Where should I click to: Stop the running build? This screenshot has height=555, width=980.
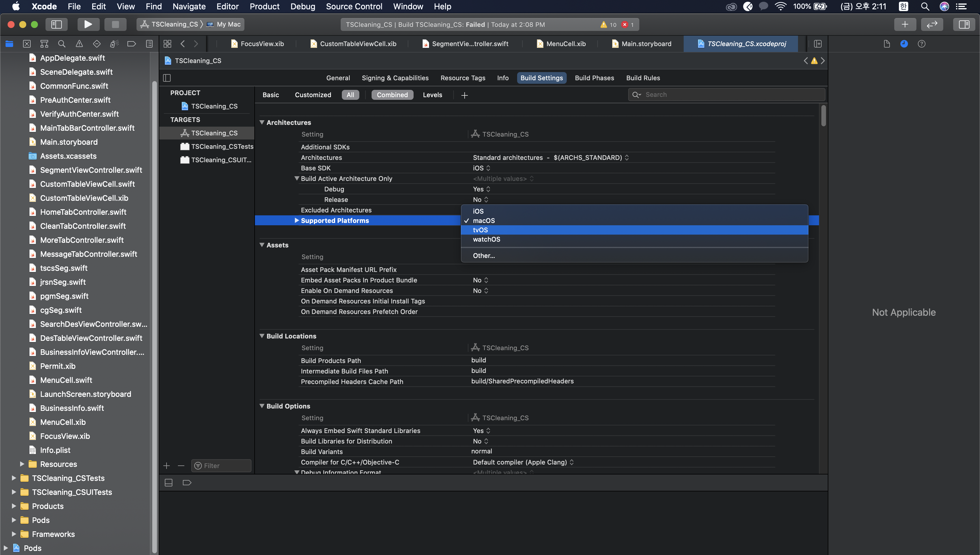[x=115, y=25]
